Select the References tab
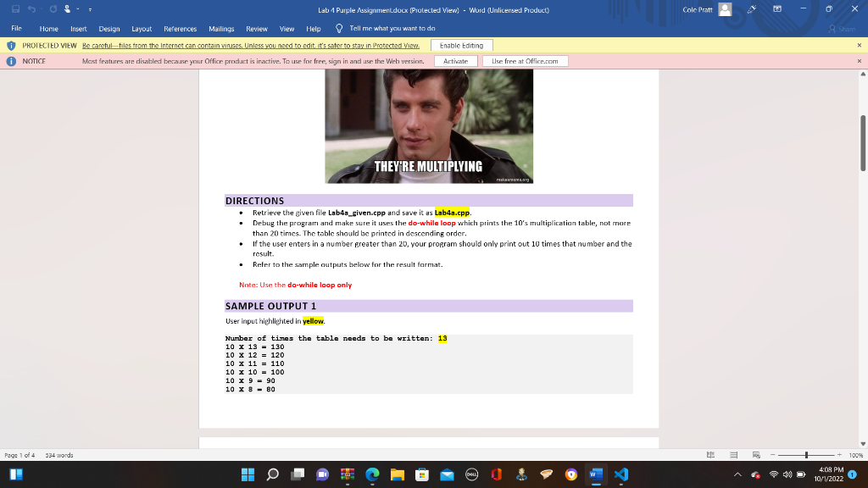Image resolution: width=868 pixels, height=488 pixels. coord(180,28)
